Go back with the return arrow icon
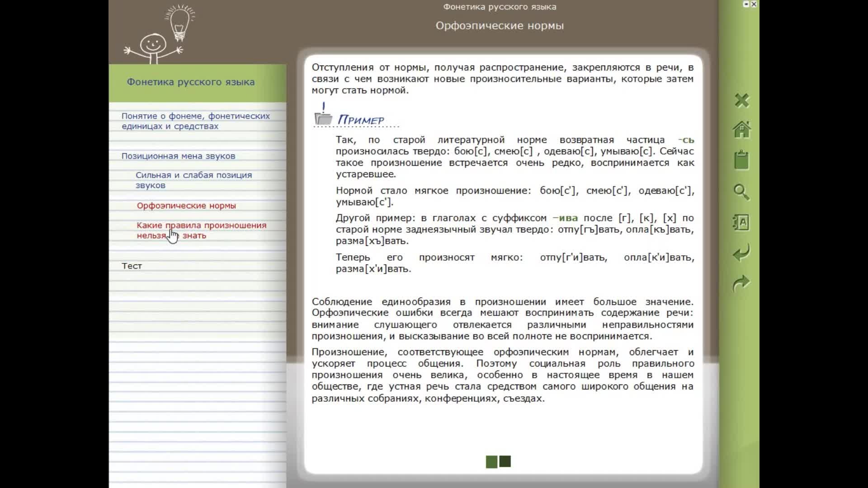Viewport: 868px width, 488px height. coord(741,253)
